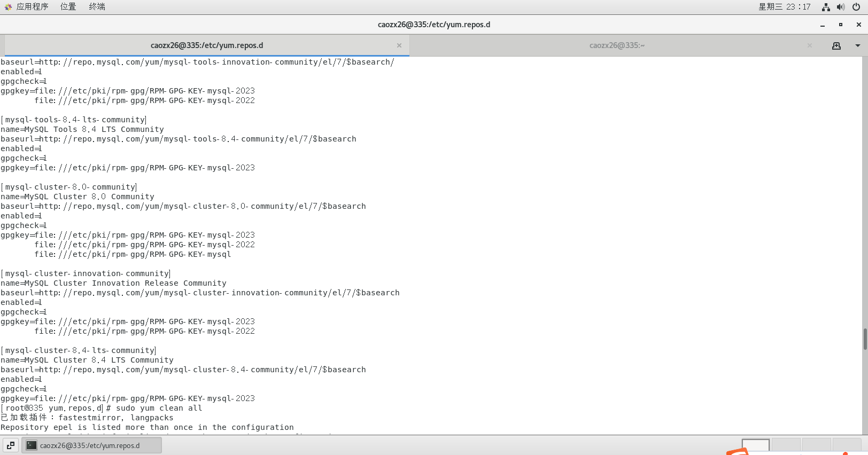This screenshot has width=868, height=455.
Task: Close the caozx26@335:~ terminal tab
Action: point(810,45)
